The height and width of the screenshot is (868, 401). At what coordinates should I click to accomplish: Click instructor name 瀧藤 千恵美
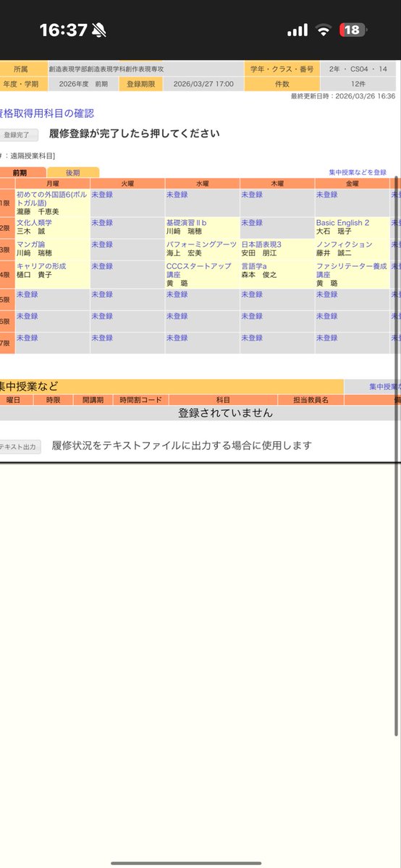point(38,211)
